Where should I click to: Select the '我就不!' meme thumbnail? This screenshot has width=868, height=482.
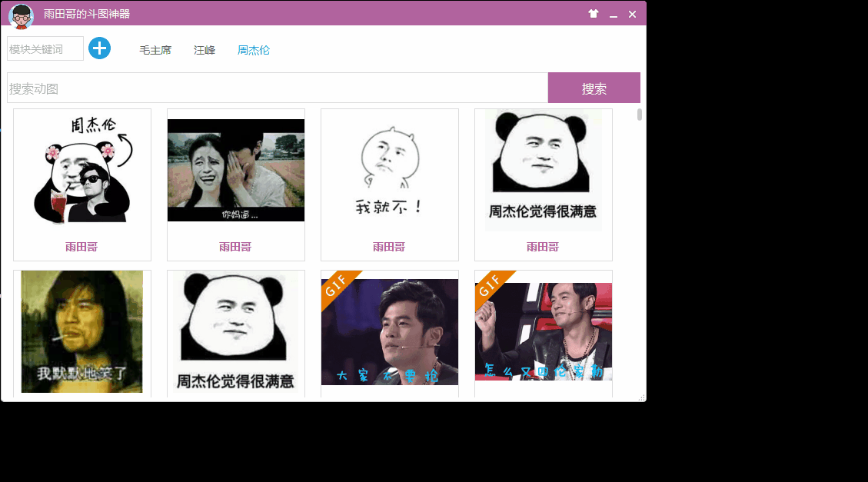(x=389, y=169)
